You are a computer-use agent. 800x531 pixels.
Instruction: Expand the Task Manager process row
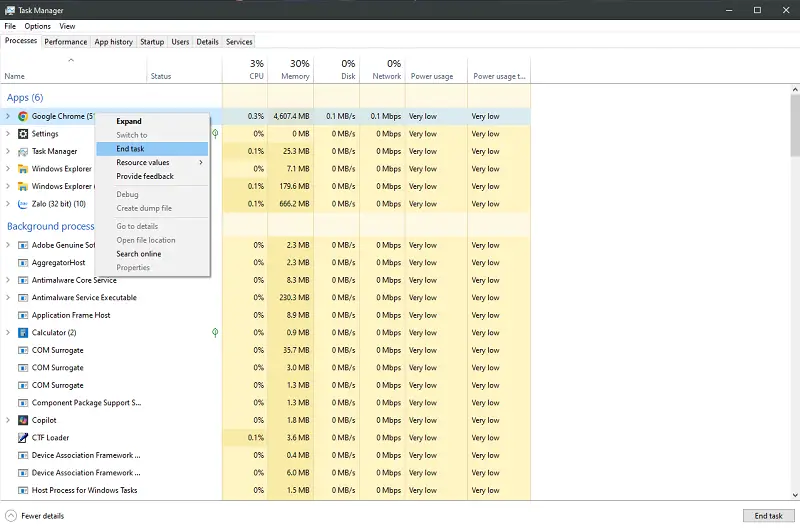pos(8,151)
